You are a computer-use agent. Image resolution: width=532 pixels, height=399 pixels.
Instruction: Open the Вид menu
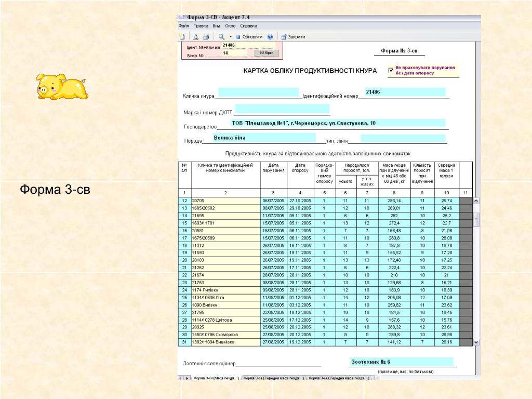217,26
